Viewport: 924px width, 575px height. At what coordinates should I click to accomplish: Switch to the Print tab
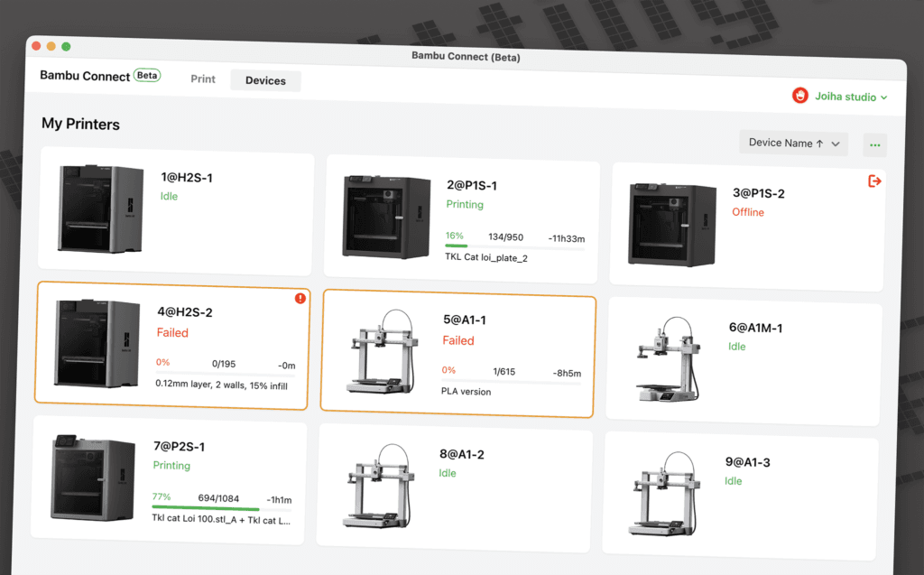(x=202, y=79)
